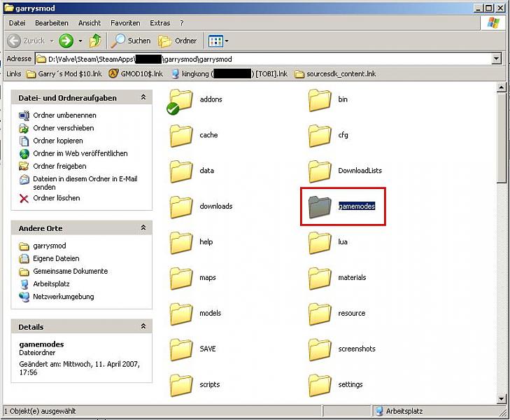Image resolution: width=510 pixels, height=420 pixels.
Task: Click the Ordner umbenennen link
Action: pos(64,115)
